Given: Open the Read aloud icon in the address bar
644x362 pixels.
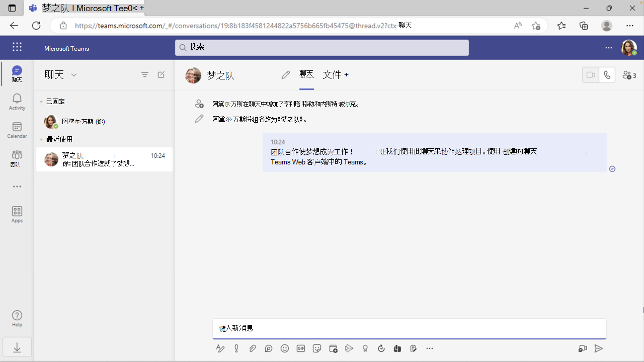Looking at the screenshot, I should tap(518, 26).
